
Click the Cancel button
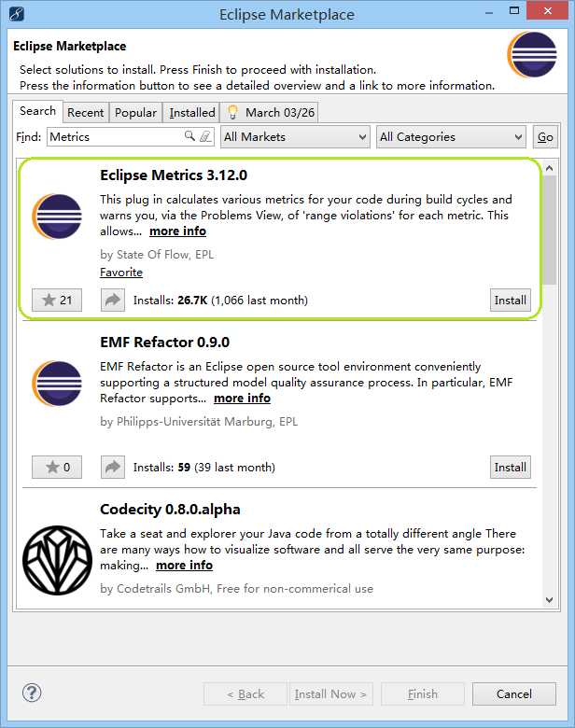click(513, 693)
